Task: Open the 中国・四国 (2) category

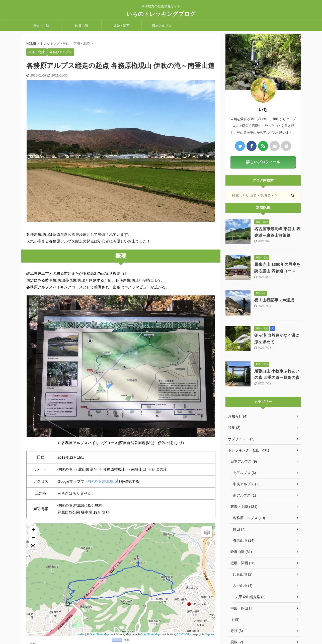Action: [x=264, y=608]
